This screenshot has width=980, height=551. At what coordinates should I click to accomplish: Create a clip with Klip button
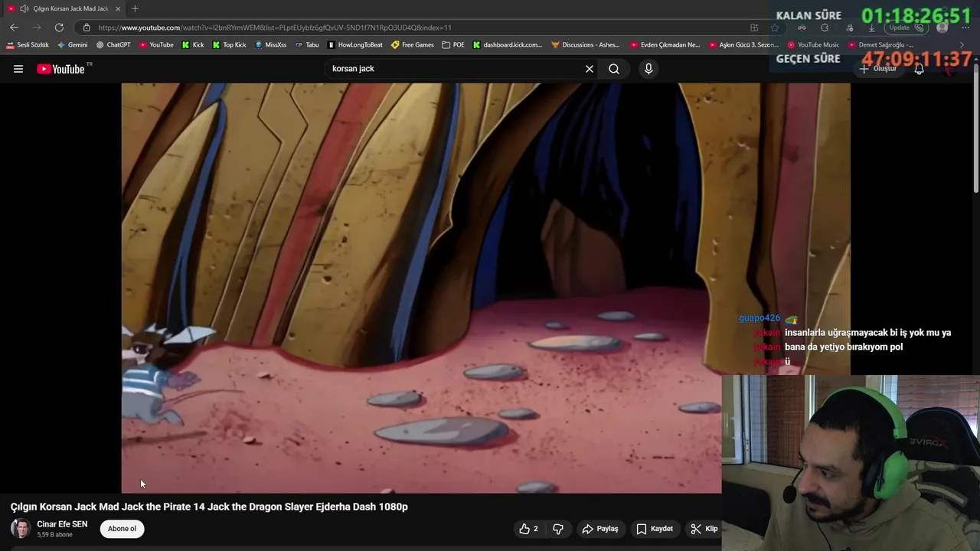[x=704, y=529]
